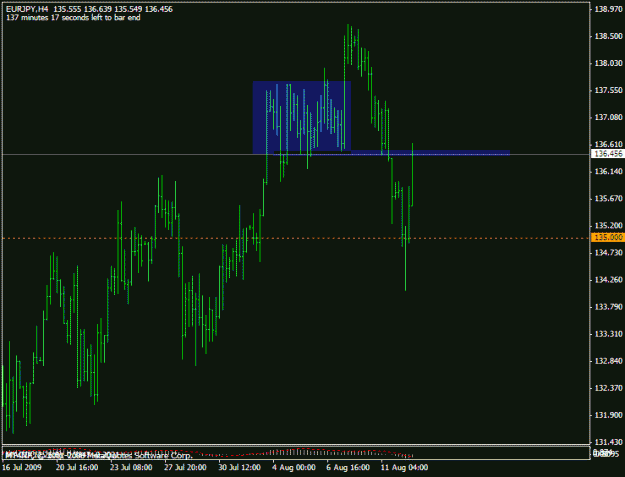The image size is (625, 477).
Task: Click the 135.200 price scale label
Action: (608, 226)
